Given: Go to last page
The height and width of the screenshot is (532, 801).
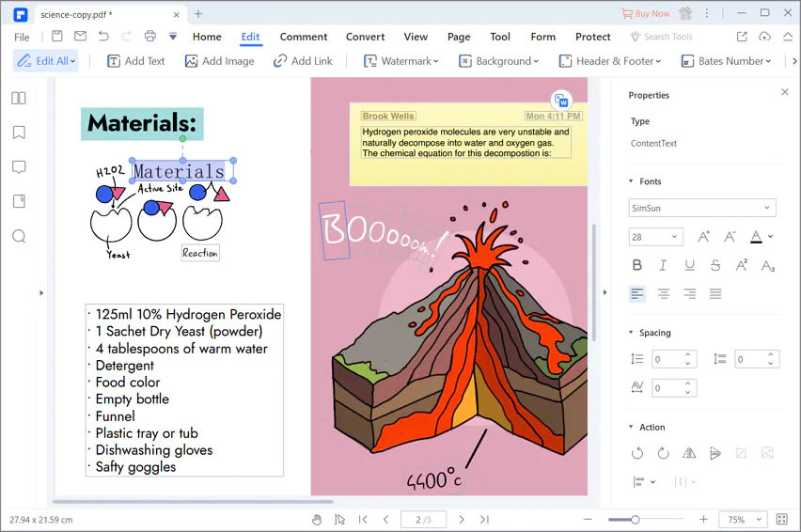Looking at the screenshot, I should (484, 520).
